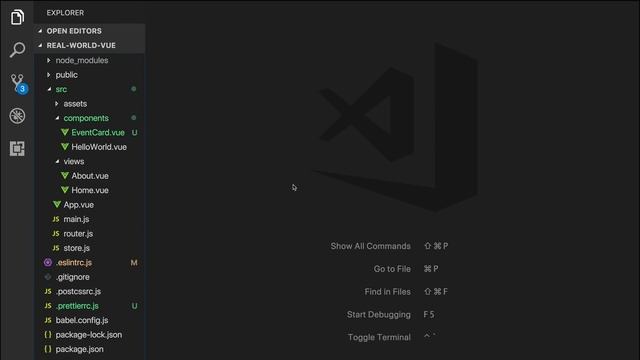The image size is (640, 360).
Task: Select the node_modules folder name
Action: coord(82,60)
